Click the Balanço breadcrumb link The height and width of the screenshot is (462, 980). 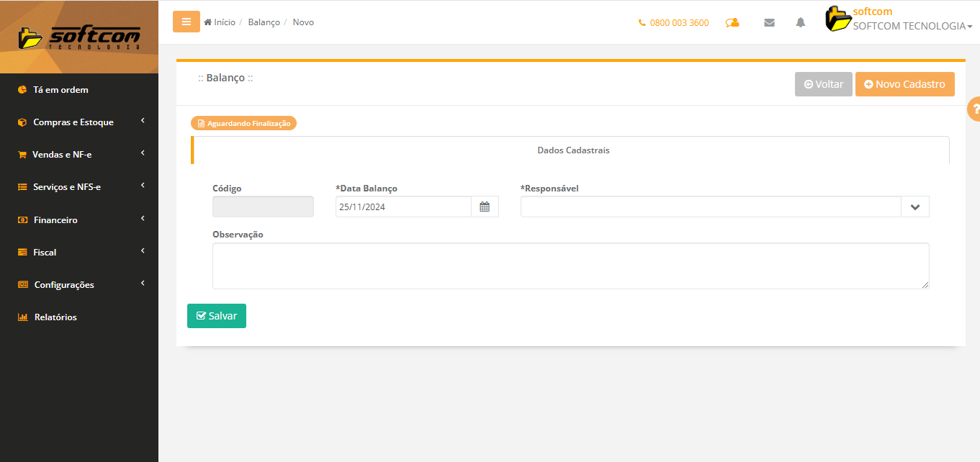click(x=264, y=22)
